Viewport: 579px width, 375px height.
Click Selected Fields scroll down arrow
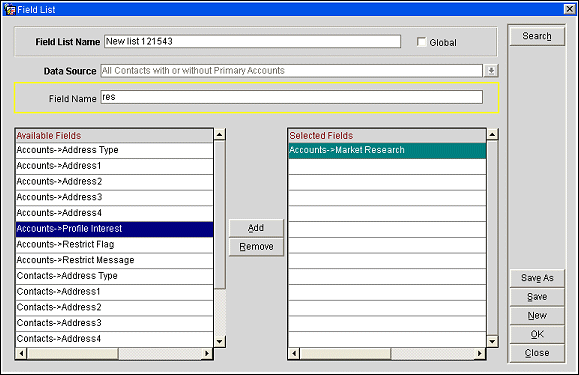point(492,341)
